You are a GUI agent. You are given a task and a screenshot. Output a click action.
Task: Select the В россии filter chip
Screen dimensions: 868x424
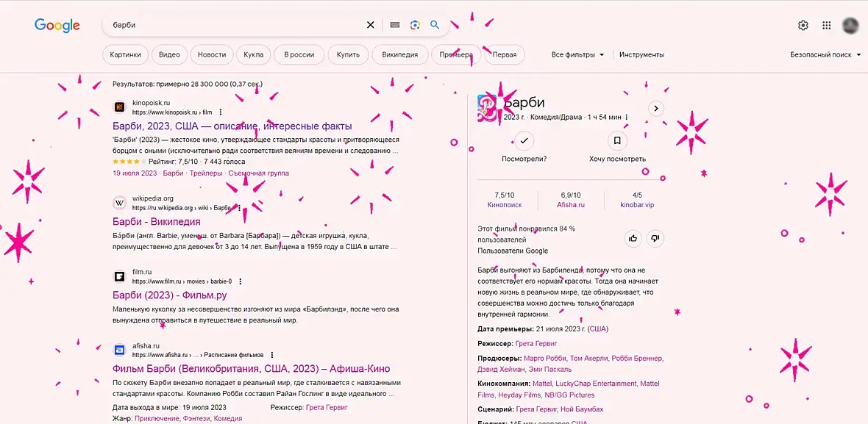299,54
